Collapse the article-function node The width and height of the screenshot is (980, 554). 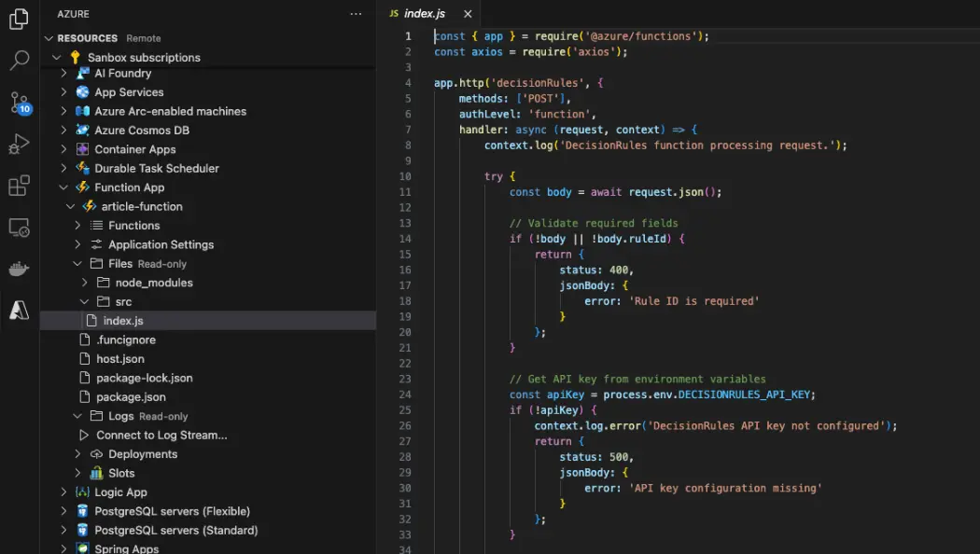point(71,206)
